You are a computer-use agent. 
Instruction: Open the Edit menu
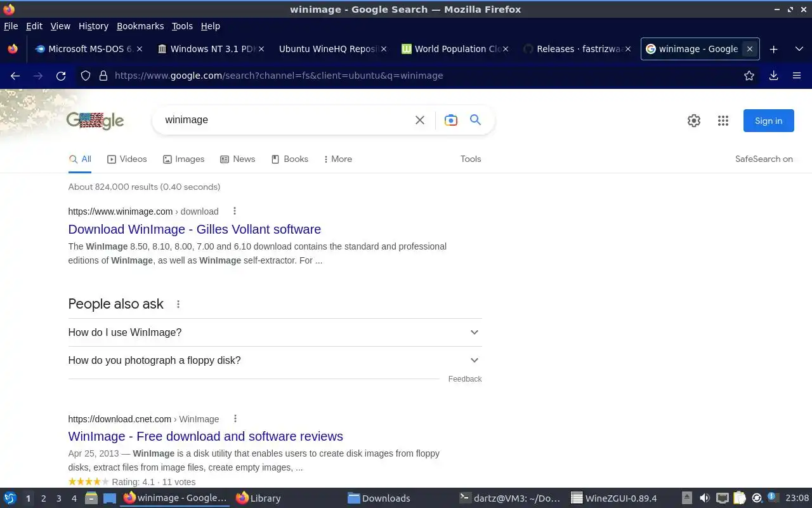coord(34,26)
